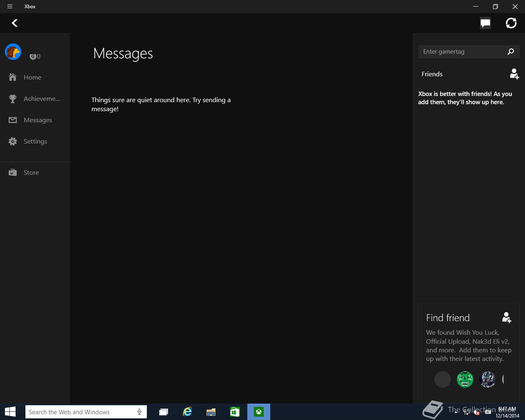Screen dimensions: 525x420
Task: Click the refresh icon
Action: [x=511, y=23]
